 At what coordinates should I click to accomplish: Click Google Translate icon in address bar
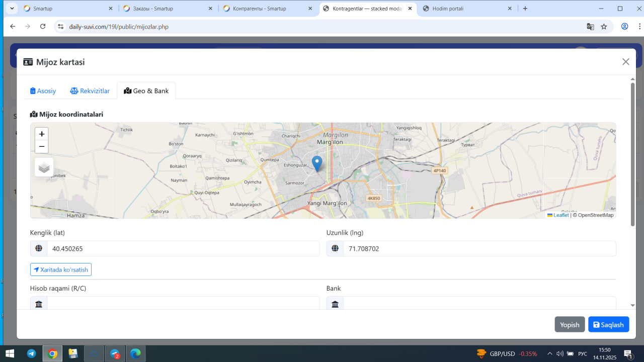pyautogui.click(x=590, y=27)
